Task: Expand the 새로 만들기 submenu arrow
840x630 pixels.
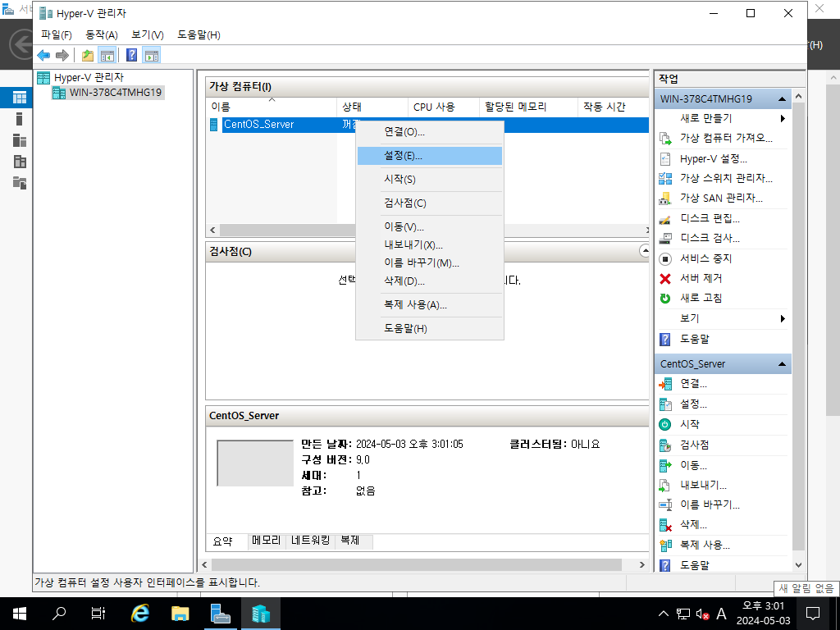Action: point(783,118)
